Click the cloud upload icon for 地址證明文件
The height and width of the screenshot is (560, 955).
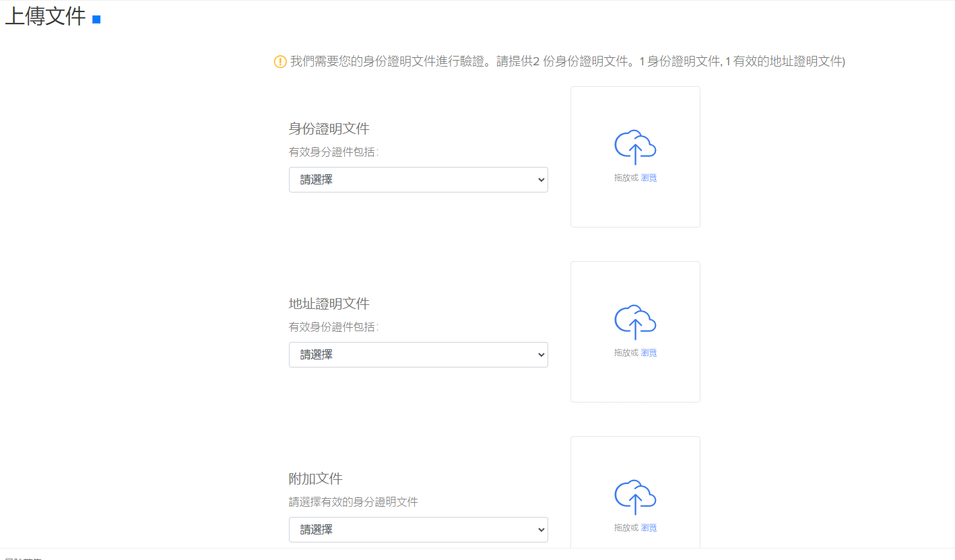pyautogui.click(x=635, y=322)
